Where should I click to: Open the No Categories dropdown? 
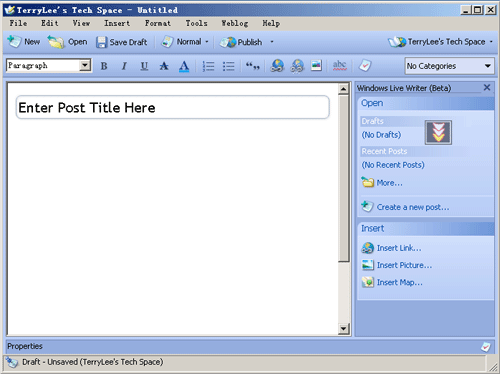449,66
